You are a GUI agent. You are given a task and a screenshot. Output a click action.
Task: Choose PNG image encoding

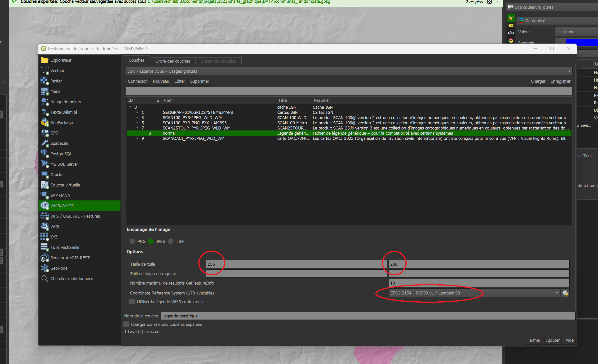[132, 241]
